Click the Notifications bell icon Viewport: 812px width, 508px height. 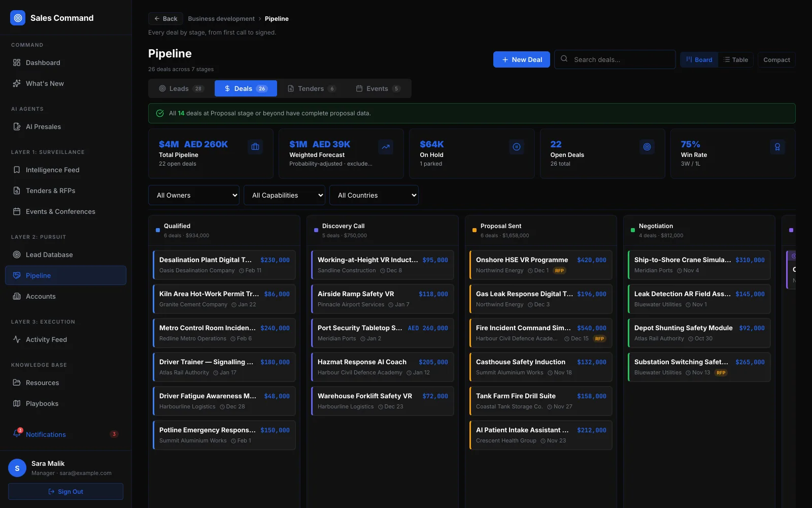tap(17, 434)
